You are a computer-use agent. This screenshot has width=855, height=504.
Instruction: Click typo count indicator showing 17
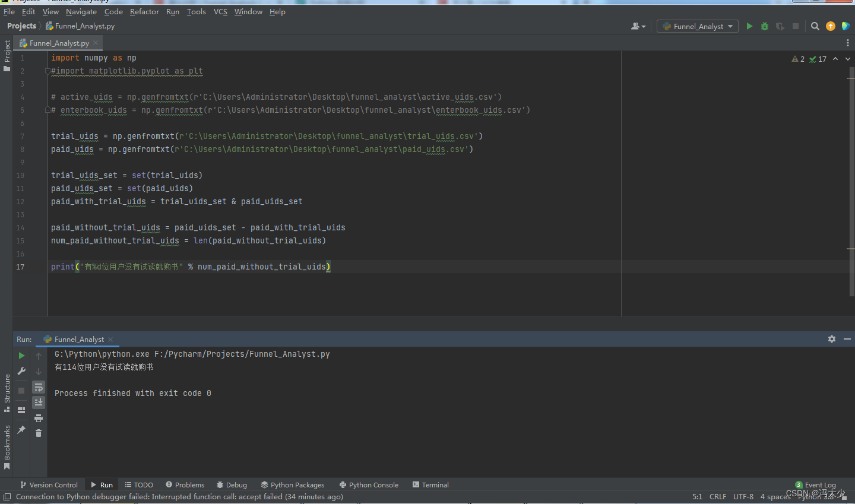coord(818,59)
